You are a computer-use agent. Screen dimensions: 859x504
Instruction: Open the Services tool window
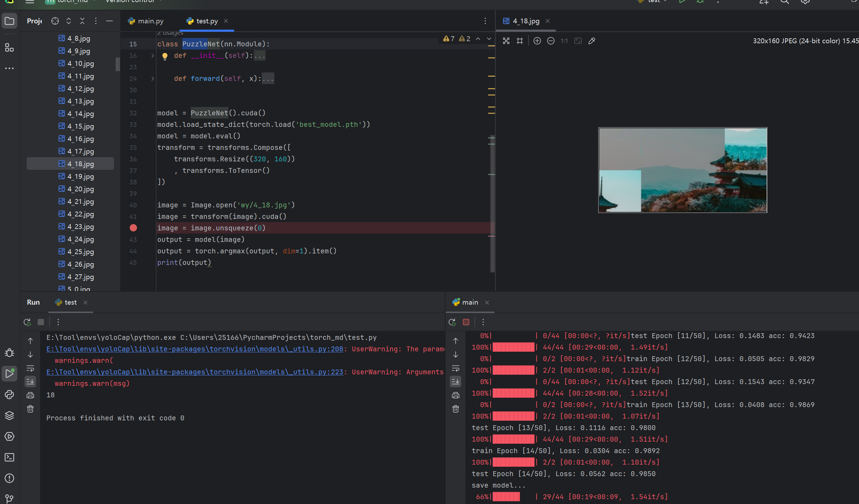(9, 436)
